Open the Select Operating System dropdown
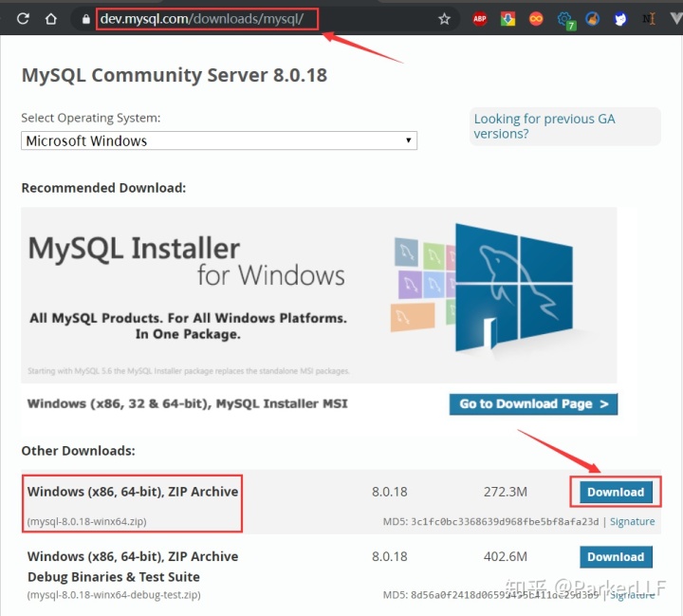Viewport: 683px width, 616px height. coord(219,140)
